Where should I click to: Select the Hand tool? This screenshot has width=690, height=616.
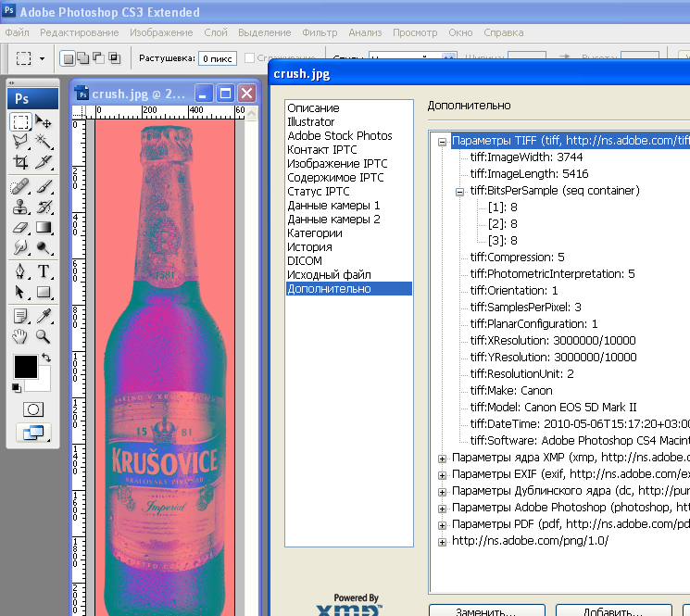point(20,336)
